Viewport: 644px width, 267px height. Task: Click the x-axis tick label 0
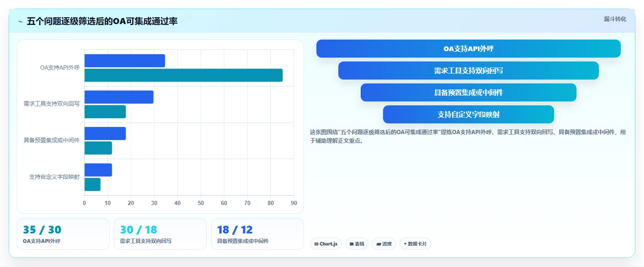[x=84, y=203]
